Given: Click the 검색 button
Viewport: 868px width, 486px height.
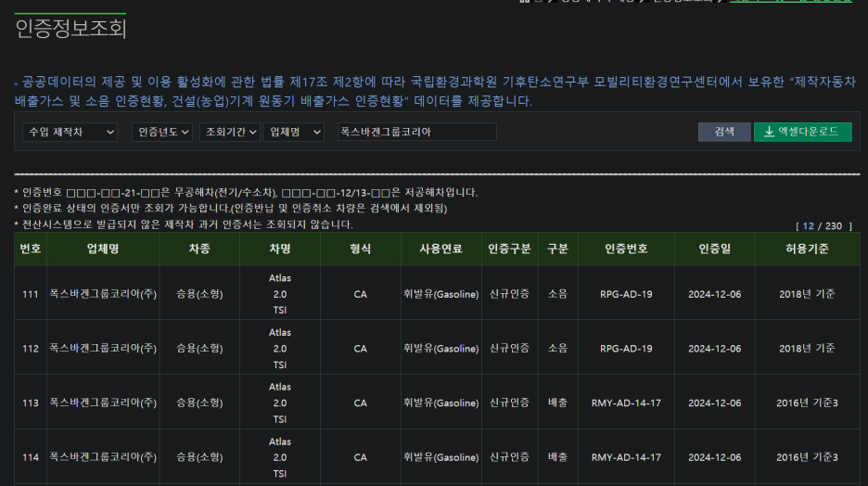Looking at the screenshot, I should click(724, 132).
